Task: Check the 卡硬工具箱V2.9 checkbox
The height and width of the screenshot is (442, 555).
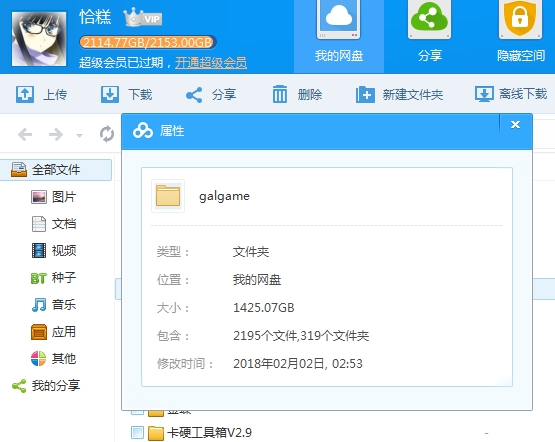Action: pyautogui.click(x=137, y=432)
